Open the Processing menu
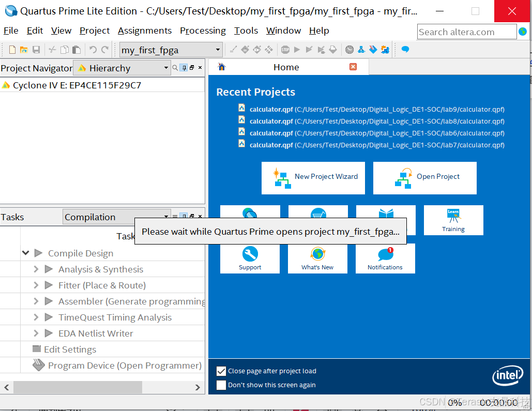Image resolution: width=532 pixels, height=411 pixels. coord(203,31)
